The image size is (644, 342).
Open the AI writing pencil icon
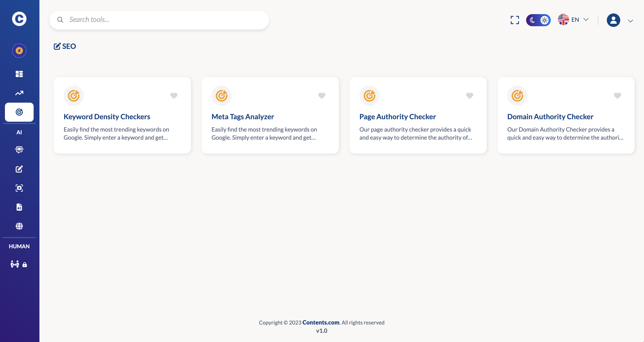point(19,169)
